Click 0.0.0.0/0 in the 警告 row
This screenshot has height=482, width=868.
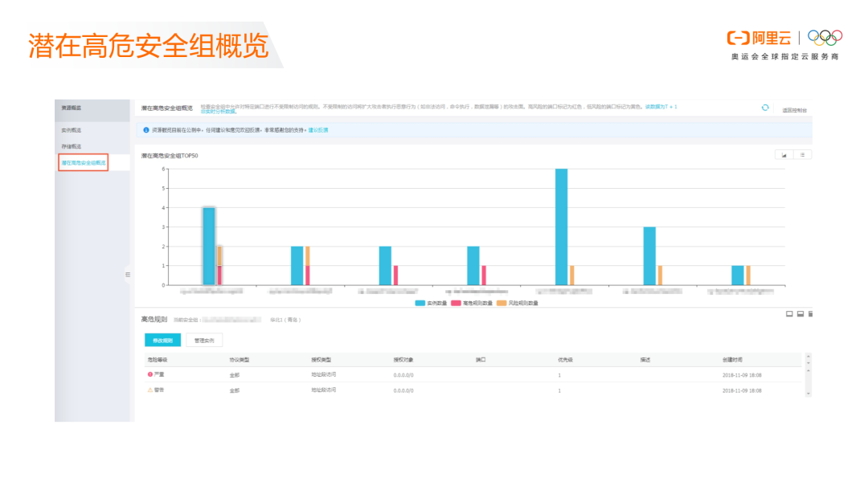point(403,390)
